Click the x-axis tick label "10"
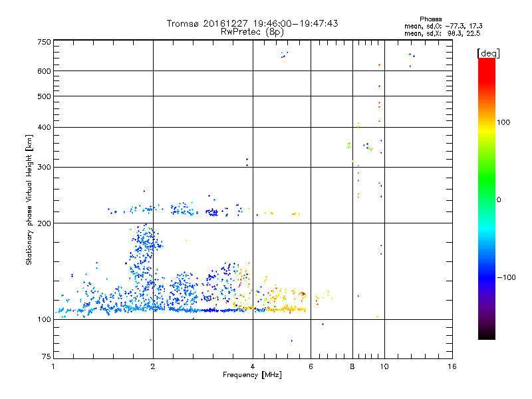 pyautogui.click(x=384, y=366)
